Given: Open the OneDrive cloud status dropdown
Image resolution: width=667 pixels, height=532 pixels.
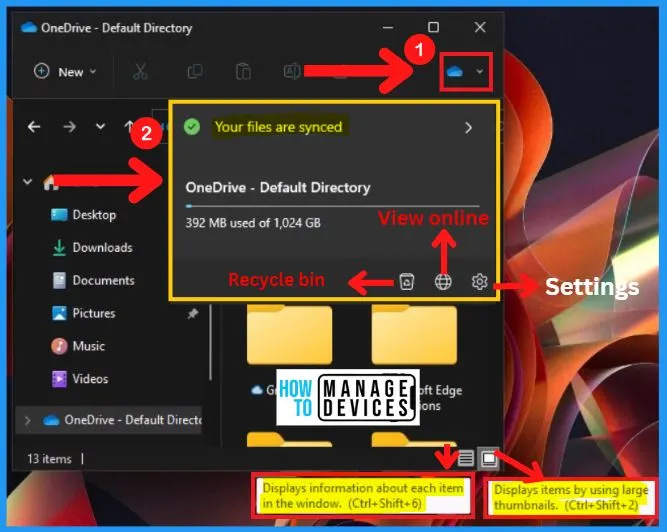Looking at the screenshot, I should (465, 72).
